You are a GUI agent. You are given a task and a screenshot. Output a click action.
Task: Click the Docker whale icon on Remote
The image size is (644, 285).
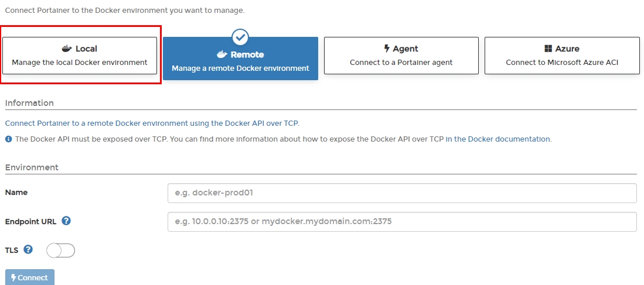(x=222, y=54)
